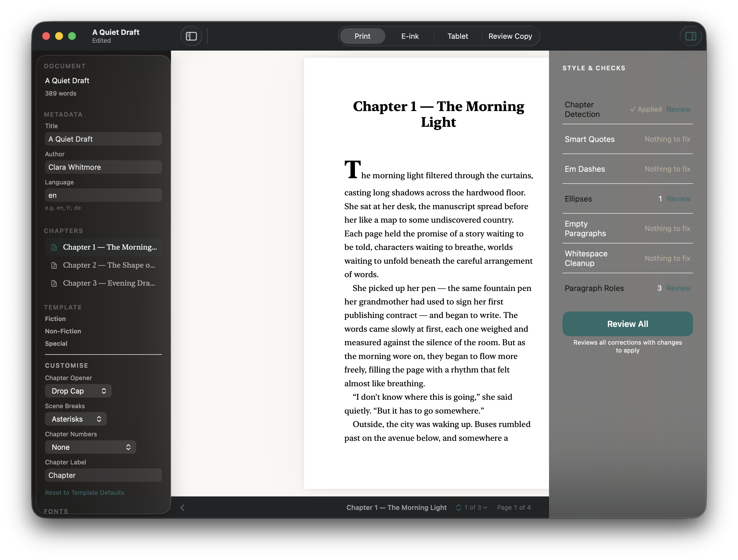Open the right reading panel icon
Screen dimensions: 738x560
click(x=691, y=36)
